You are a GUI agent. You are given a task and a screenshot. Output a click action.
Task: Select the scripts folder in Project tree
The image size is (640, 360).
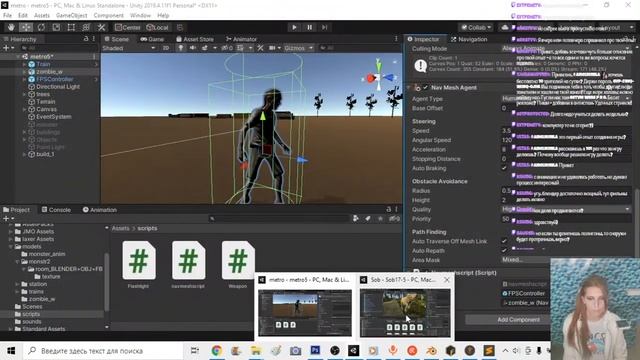pos(31,314)
